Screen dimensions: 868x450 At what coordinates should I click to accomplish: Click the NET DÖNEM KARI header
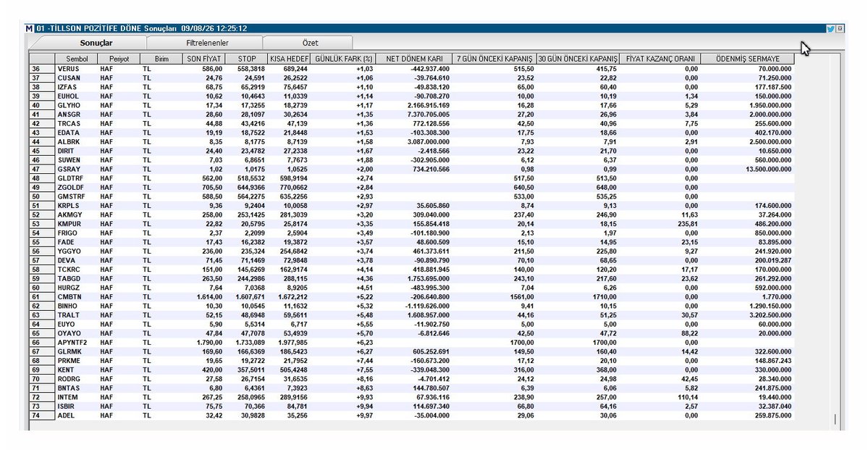[x=414, y=59]
